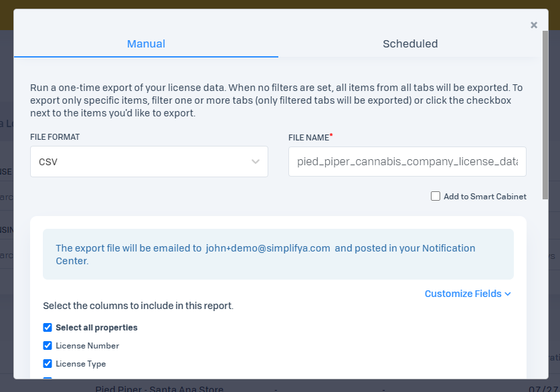Click the Add to Smart Cabinet label text
This screenshot has height=392, width=560.
click(x=484, y=197)
